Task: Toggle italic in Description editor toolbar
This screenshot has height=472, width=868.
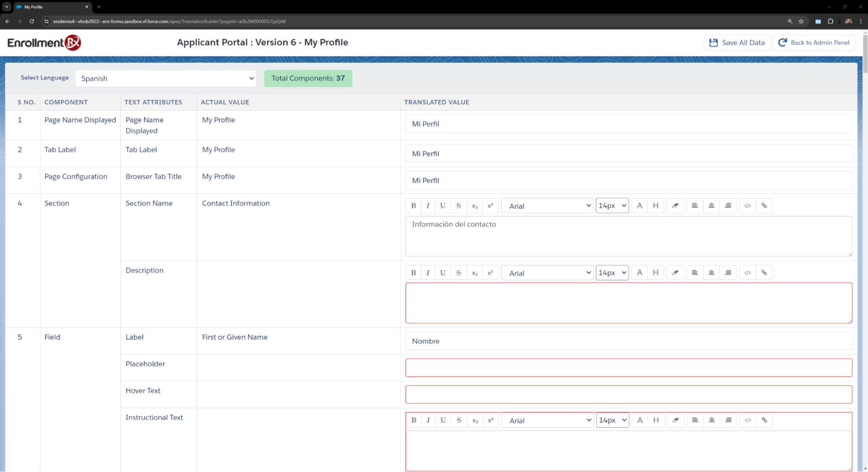Action: (x=428, y=273)
